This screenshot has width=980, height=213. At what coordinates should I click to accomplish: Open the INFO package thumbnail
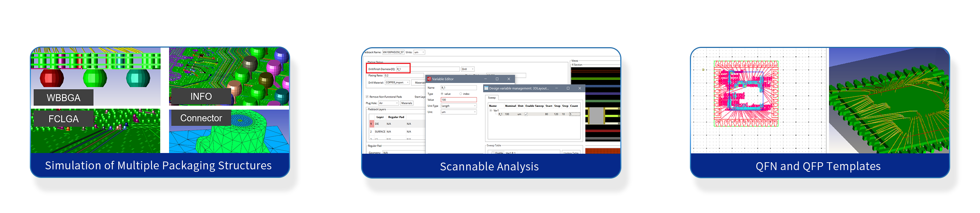point(229,76)
